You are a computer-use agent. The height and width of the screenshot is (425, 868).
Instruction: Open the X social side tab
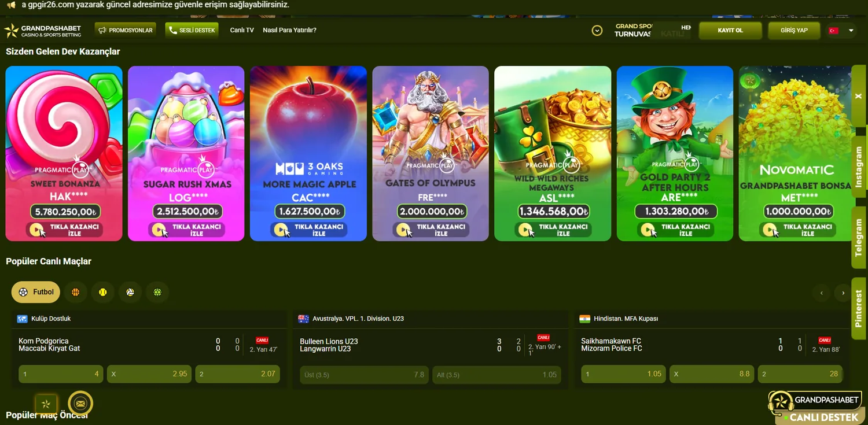tap(859, 95)
